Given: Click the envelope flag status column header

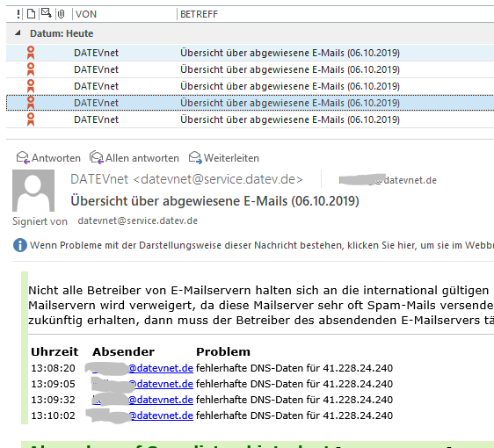Looking at the screenshot, I should tap(47, 13).
